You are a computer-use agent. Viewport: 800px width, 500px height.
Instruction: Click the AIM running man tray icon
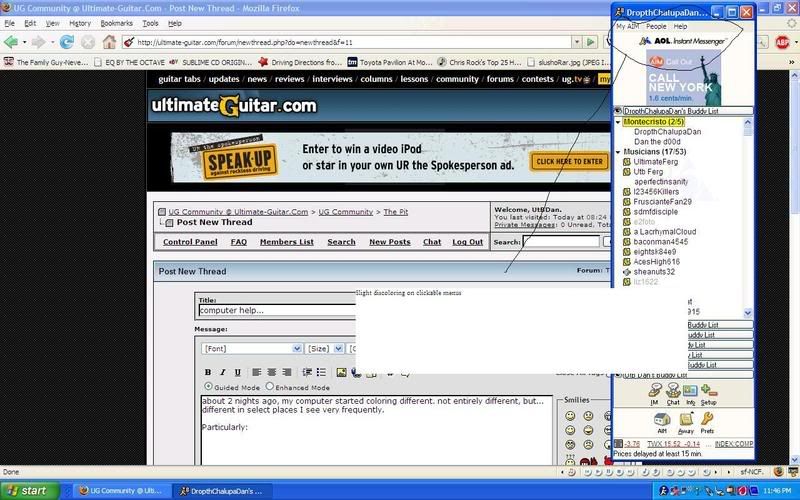coord(664,491)
